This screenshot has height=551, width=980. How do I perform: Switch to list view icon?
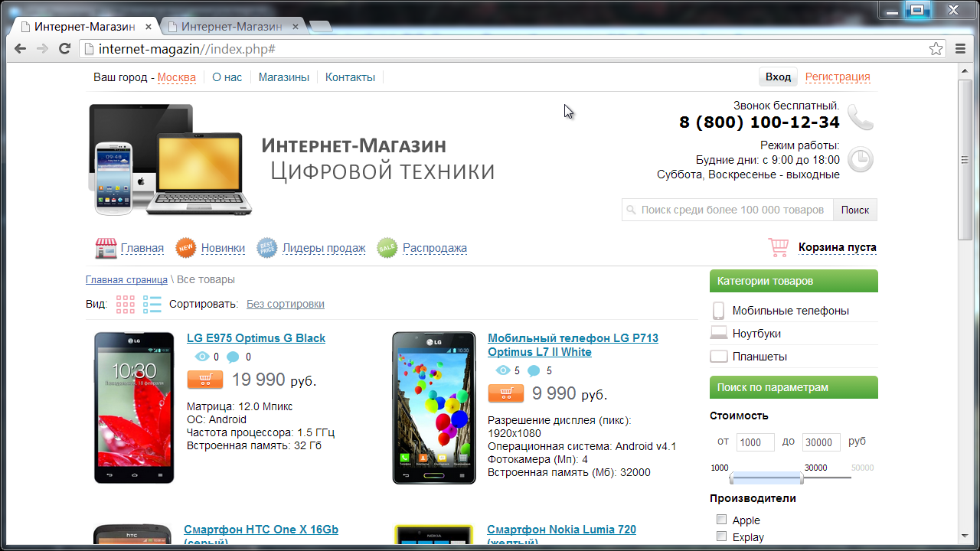point(152,305)
